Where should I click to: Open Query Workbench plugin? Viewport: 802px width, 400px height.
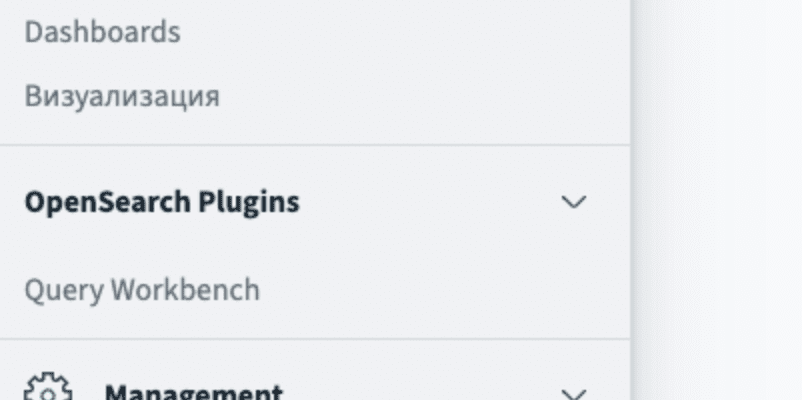[142, 290]
